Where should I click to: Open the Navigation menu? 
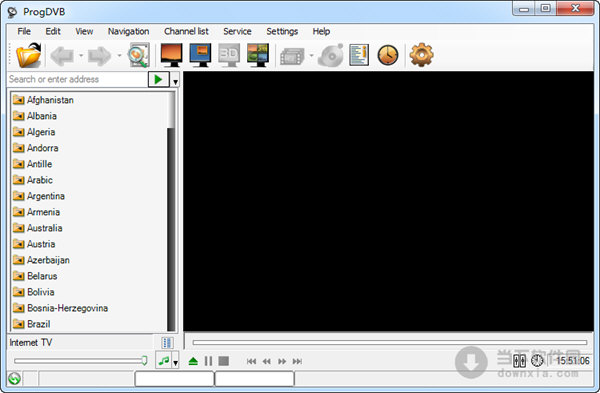pyautogui.click(x=129, y=31)
